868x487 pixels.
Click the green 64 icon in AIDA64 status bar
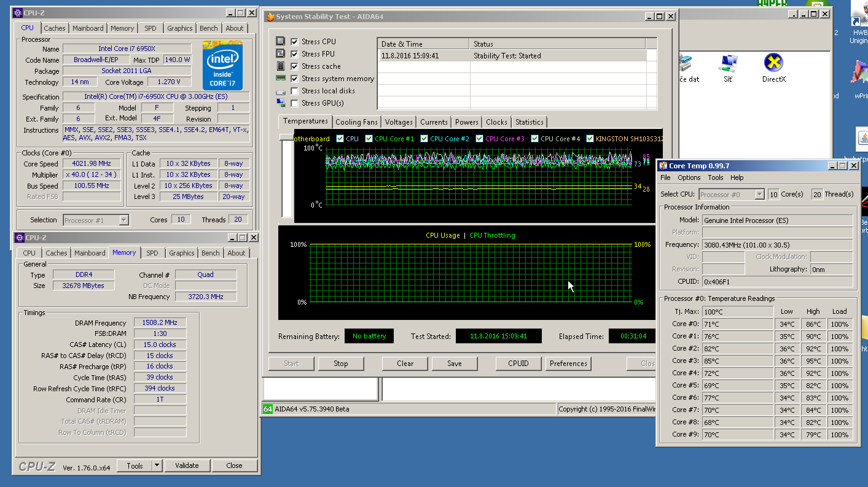[267, 409]
